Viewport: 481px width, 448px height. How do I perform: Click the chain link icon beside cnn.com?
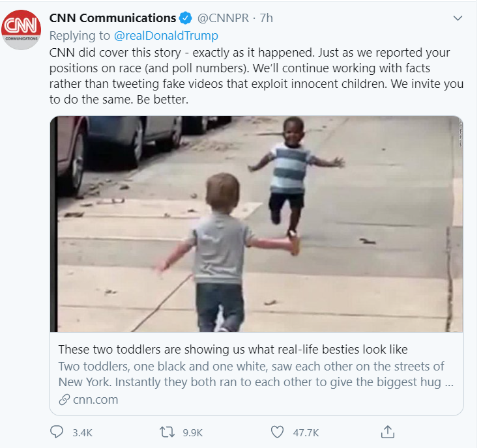[x=64, y=400]
